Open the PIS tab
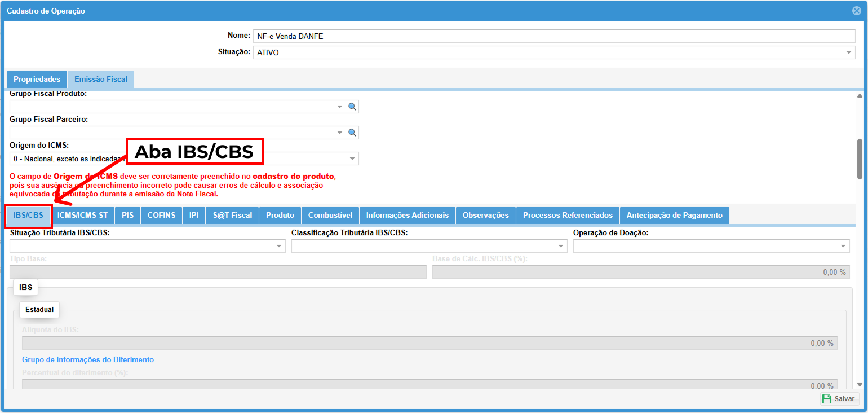This screenshot has width=868, height=413. point(127,215)
